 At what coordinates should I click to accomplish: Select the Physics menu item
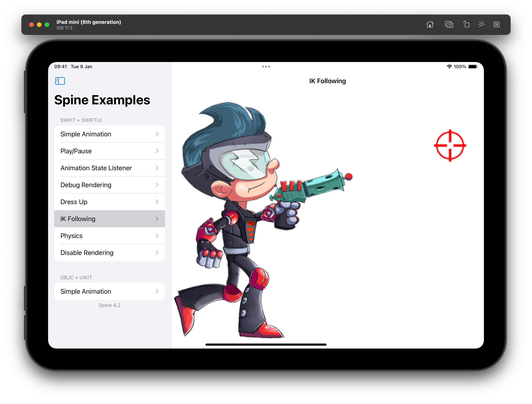(109, 236)
